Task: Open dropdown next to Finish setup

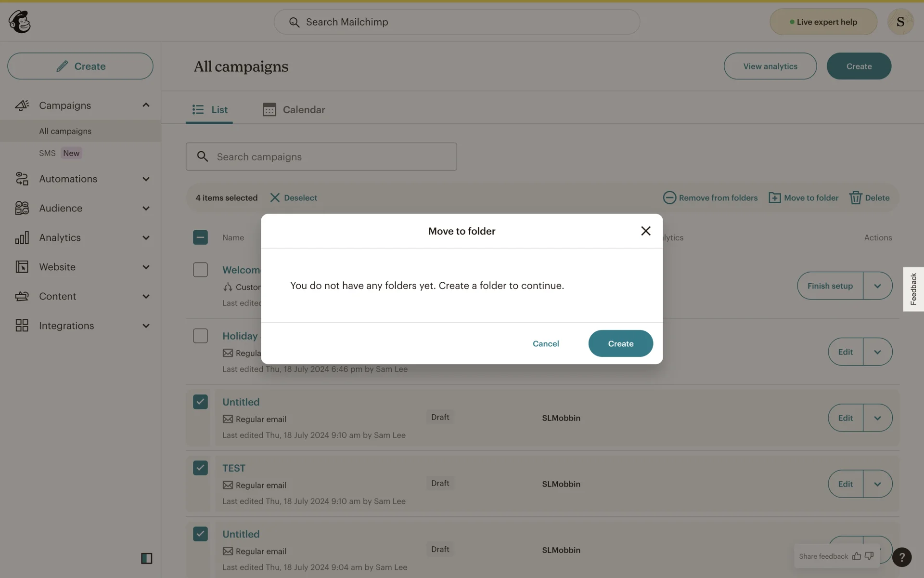Action: pos(877,286)
